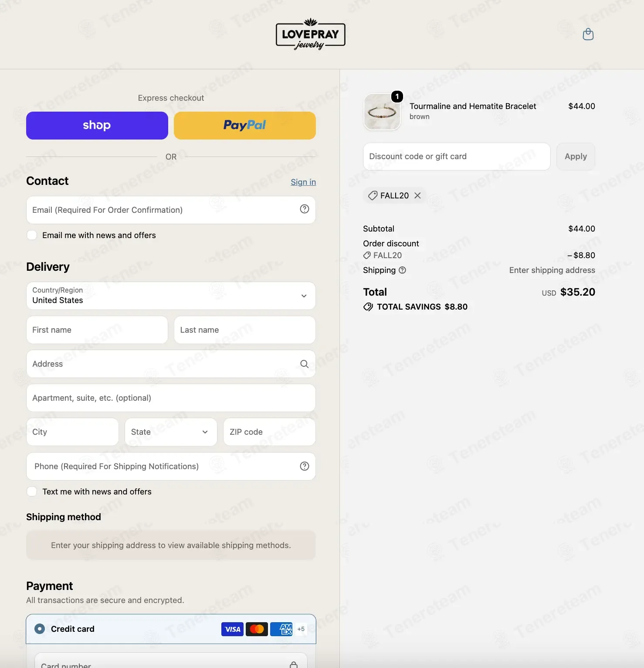Select the Credit card radio button
This screenshot has height=668, width=644.
[40, 629]
